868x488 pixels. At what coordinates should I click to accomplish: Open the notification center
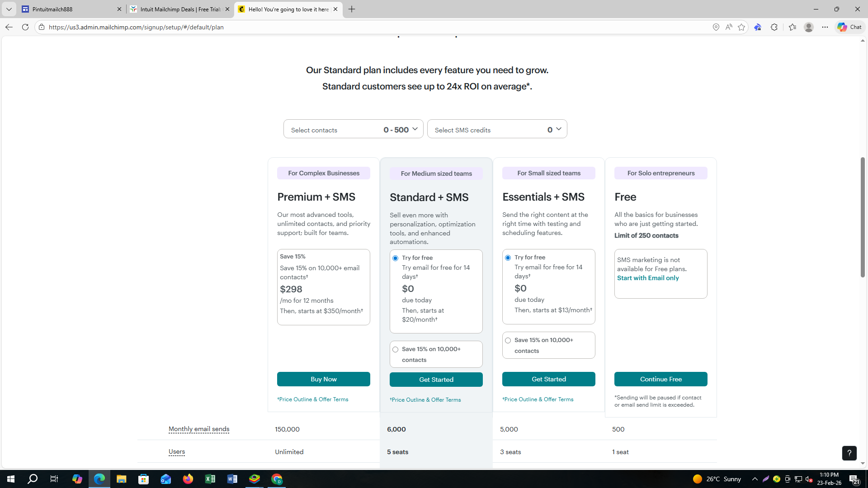pyautogui.click(x=854, y=479)
